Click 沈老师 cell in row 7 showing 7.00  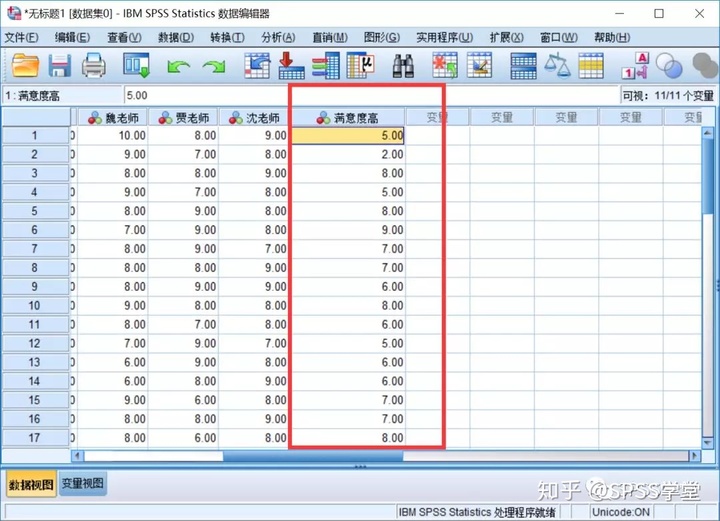(253, 249)
